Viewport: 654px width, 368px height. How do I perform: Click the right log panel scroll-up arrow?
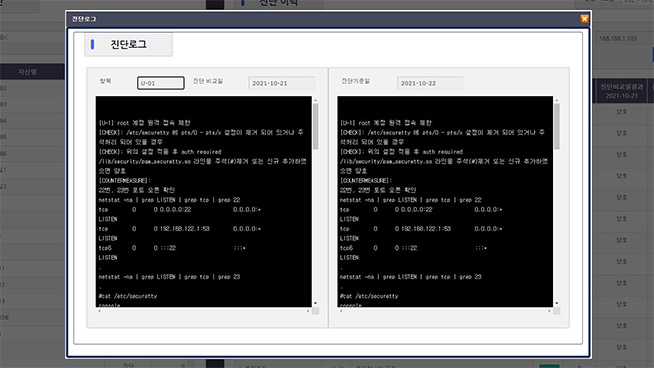pyautogui.click(x=556, y=101)
